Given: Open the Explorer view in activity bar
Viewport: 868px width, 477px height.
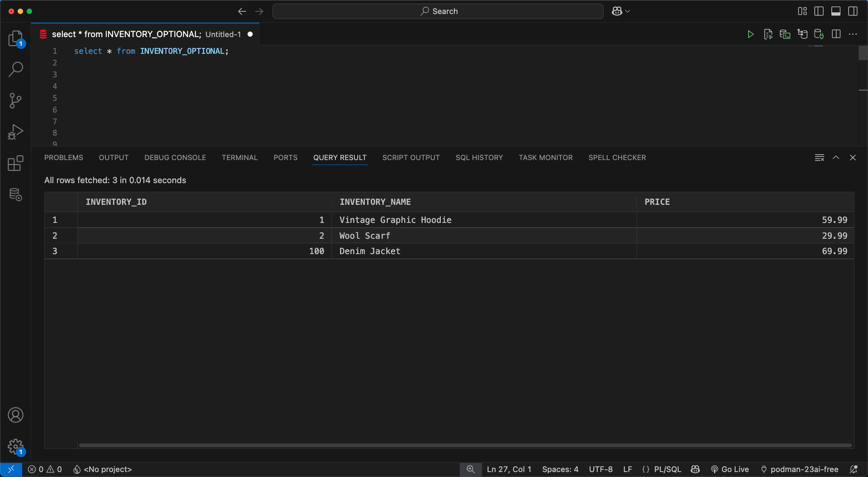Looking at the screenshot, I should pos(16,38).
